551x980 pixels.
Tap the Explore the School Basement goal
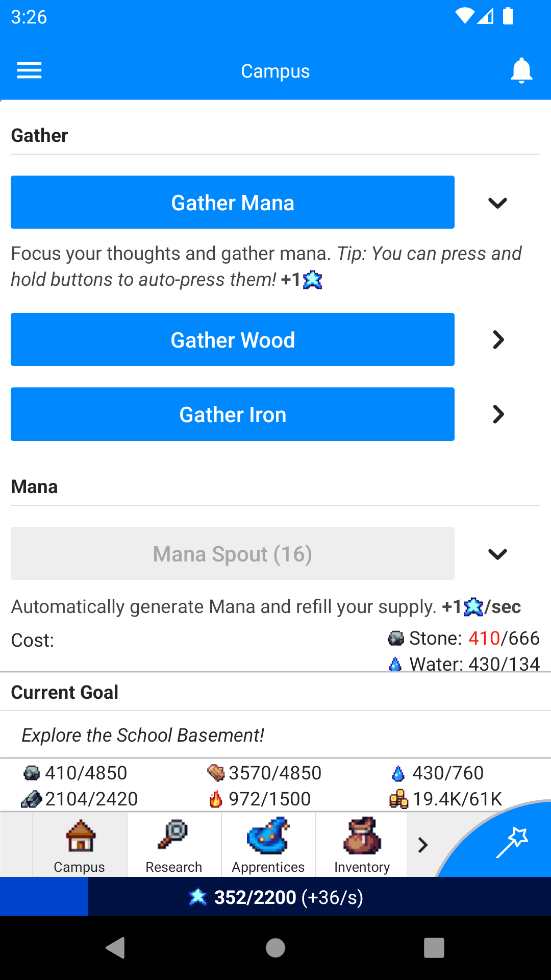143,735
